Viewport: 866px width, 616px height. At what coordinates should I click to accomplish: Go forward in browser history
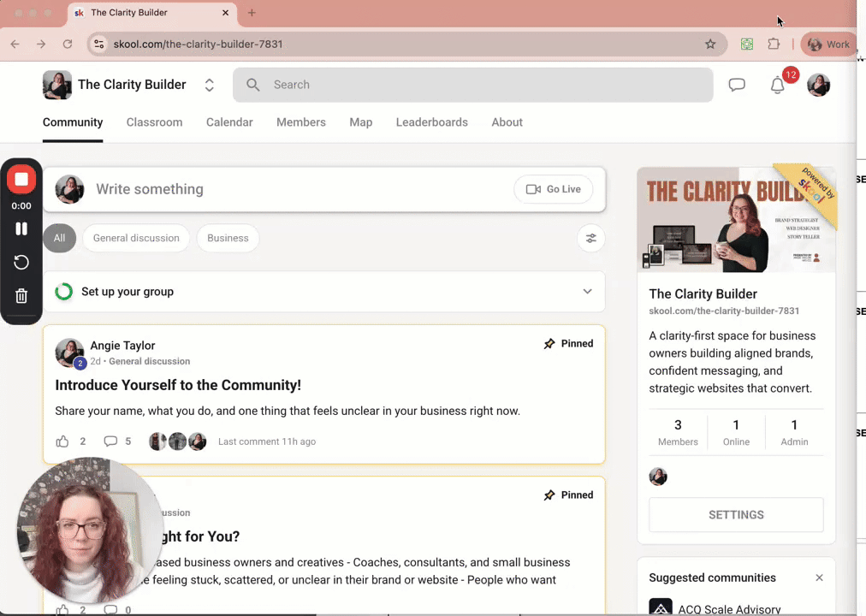coord(41,44)
